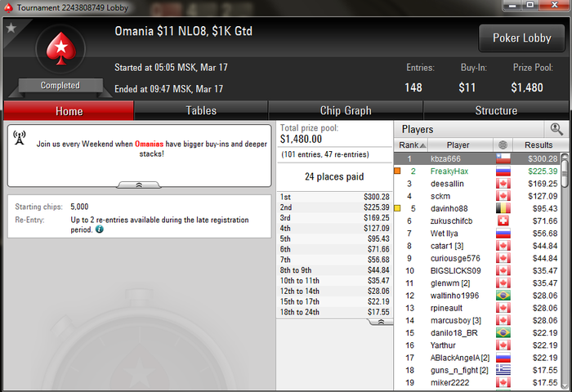Screen dimensions: 572x392
Task: Open player search with magnifying glass icon
Action: pyautogui.click(x=556, y=129)
